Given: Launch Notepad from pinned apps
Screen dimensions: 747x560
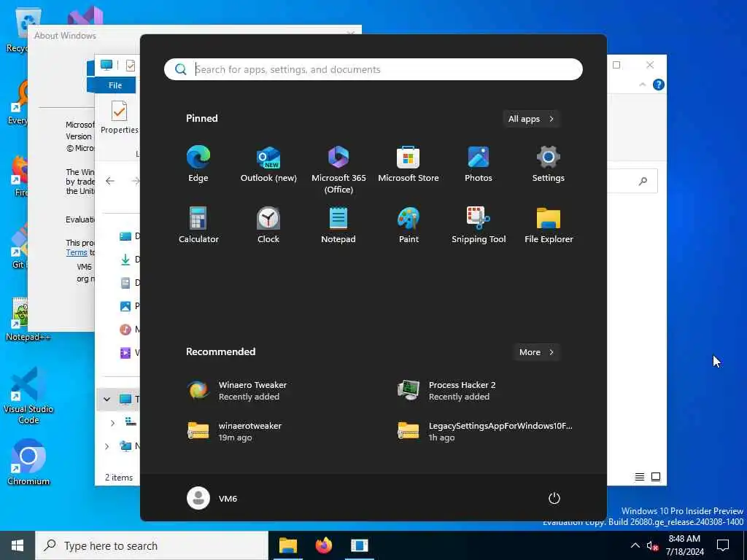Looking at the screenshot, I should pyautogui.click(x=338, y=225).
